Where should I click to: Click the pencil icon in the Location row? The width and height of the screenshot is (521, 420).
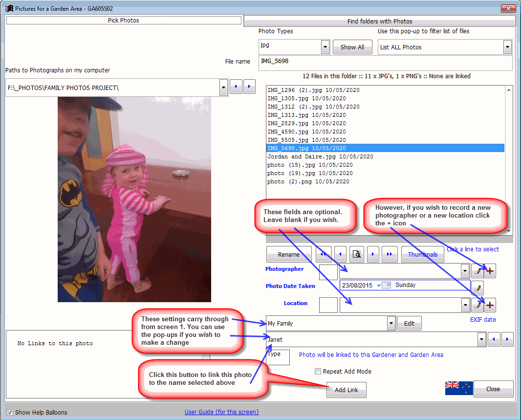[478, 306]
